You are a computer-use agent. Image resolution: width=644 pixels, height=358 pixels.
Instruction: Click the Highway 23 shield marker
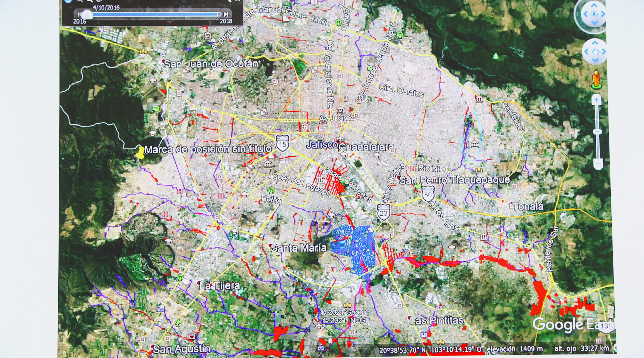point(384,212)
